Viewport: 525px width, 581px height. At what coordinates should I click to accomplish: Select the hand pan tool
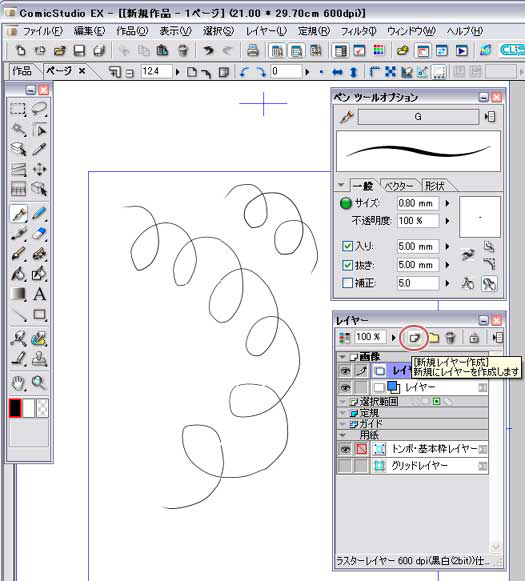click(18, 382)
